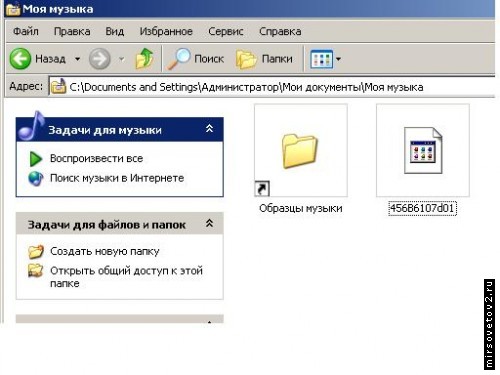Go back with the green Назад arrow
The height and width of the screenshot is (375, 500).
(20, 59)
